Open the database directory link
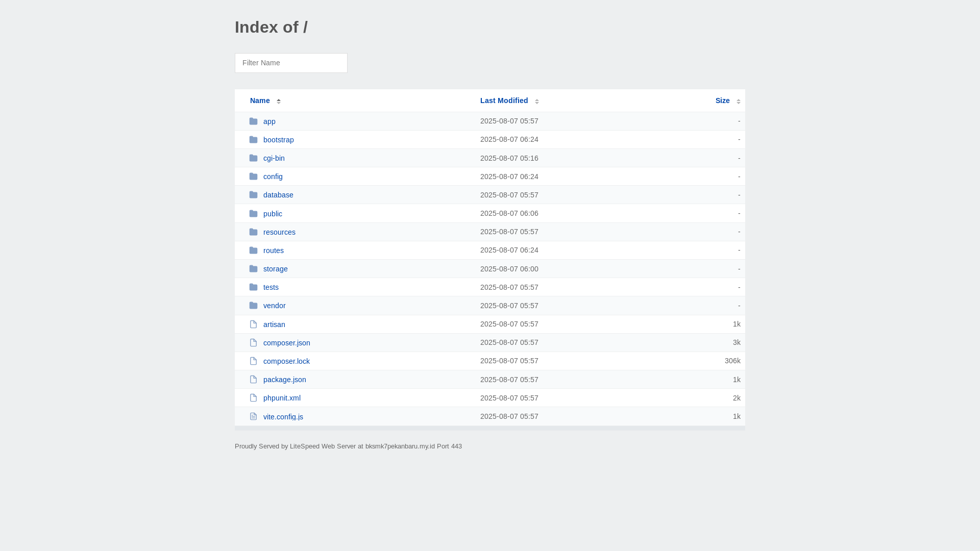The height and width of the screenshot is (551, 980). coord(278,195)
